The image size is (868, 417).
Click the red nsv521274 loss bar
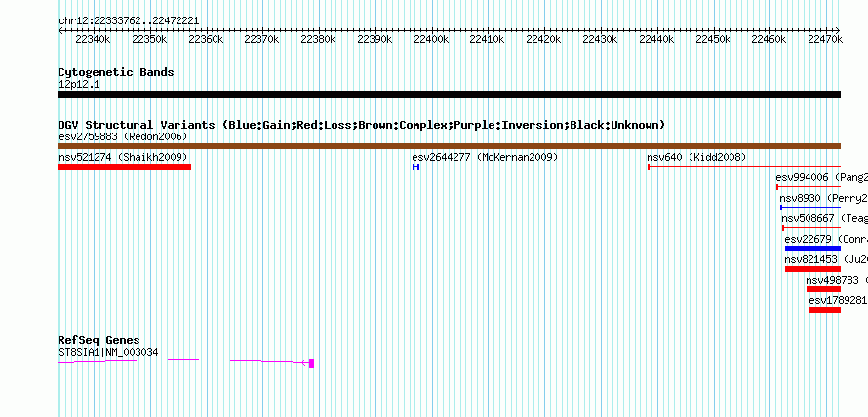point(125,167)
